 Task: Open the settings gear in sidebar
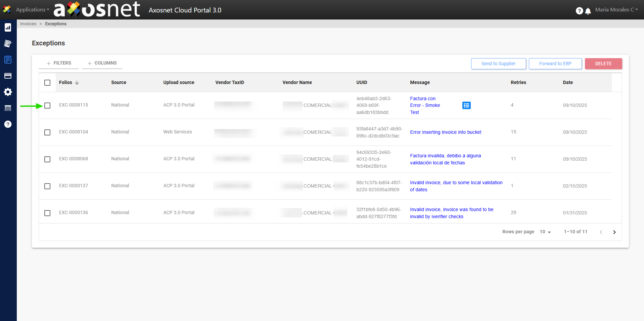point(8,92)
